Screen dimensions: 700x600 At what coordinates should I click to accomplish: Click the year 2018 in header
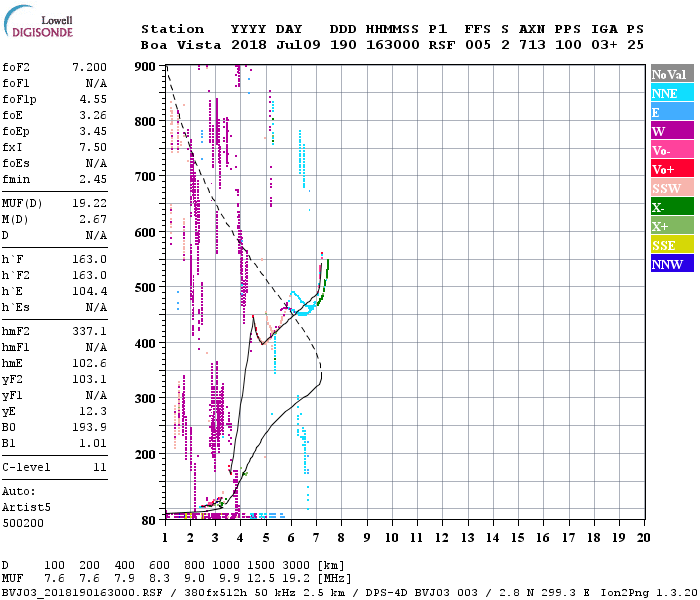[x=249, y=45]
